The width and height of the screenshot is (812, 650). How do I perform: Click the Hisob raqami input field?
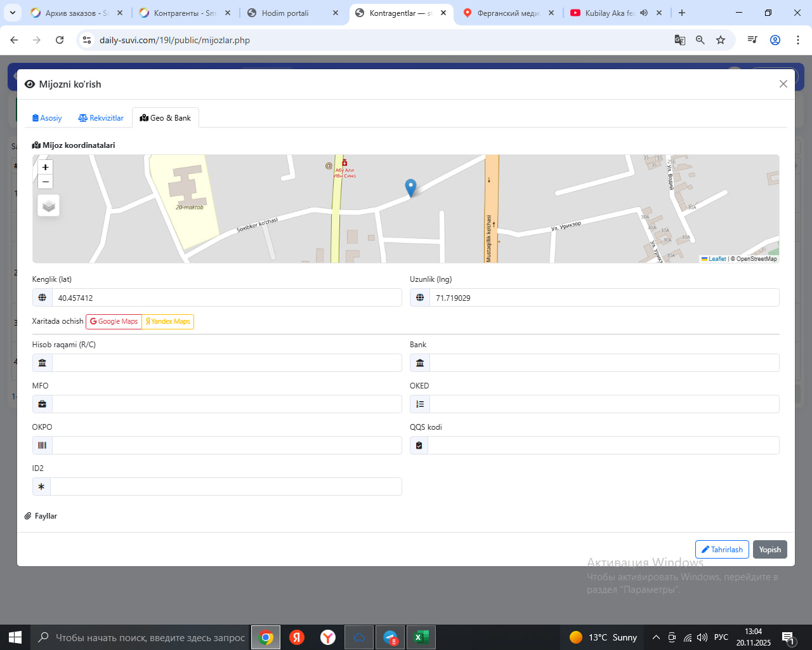(x=226, y=363)
